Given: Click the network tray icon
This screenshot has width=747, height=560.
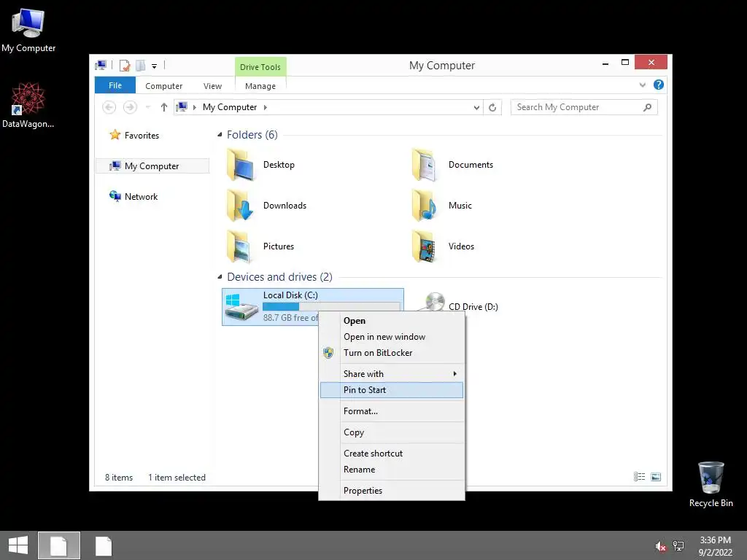Looking at the screenshot, I should click(x=678, y=546).
